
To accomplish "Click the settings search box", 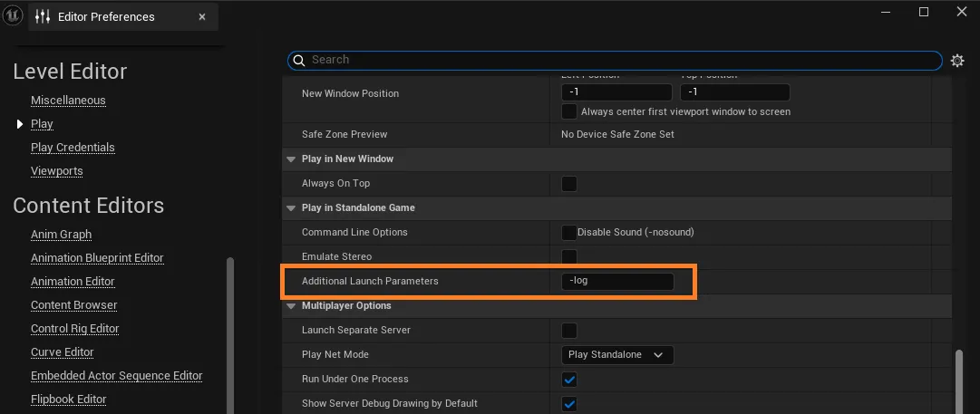I will click(616, 61).
